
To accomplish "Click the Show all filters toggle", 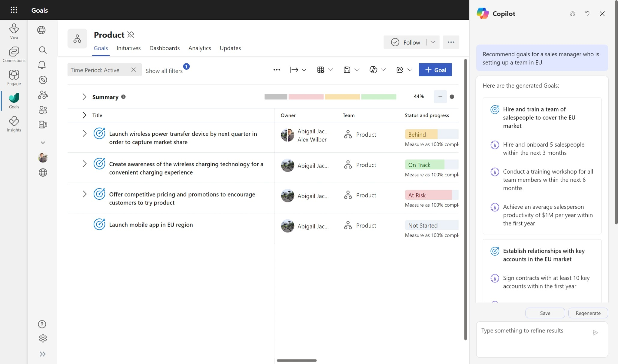I will tap(164, 70).
